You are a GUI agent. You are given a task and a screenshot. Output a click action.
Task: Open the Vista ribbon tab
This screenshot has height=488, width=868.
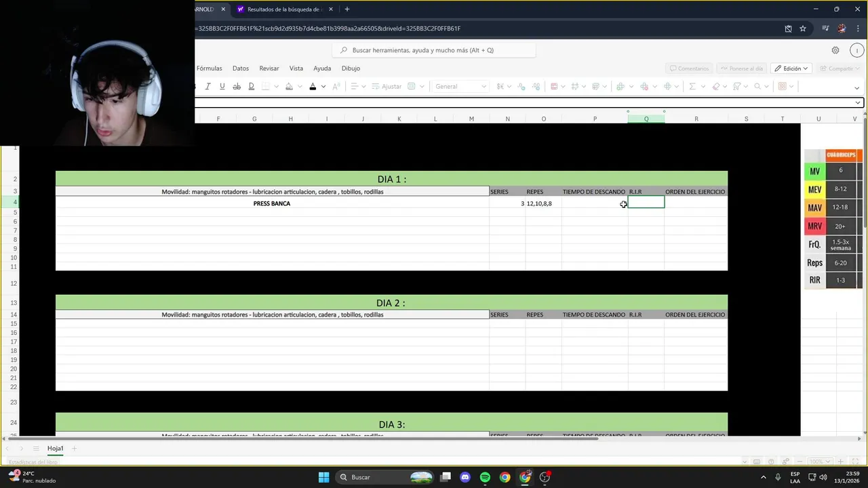point(296,68)
